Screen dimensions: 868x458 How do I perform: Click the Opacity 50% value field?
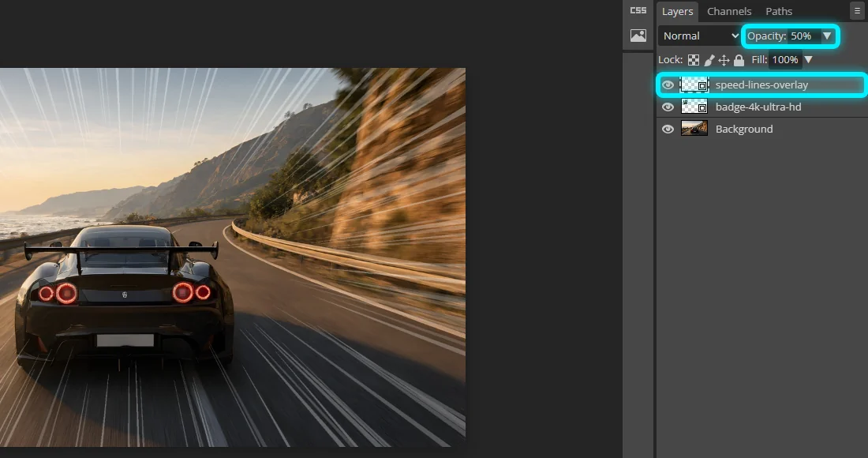pyautogui.click(x=803, y=36)
